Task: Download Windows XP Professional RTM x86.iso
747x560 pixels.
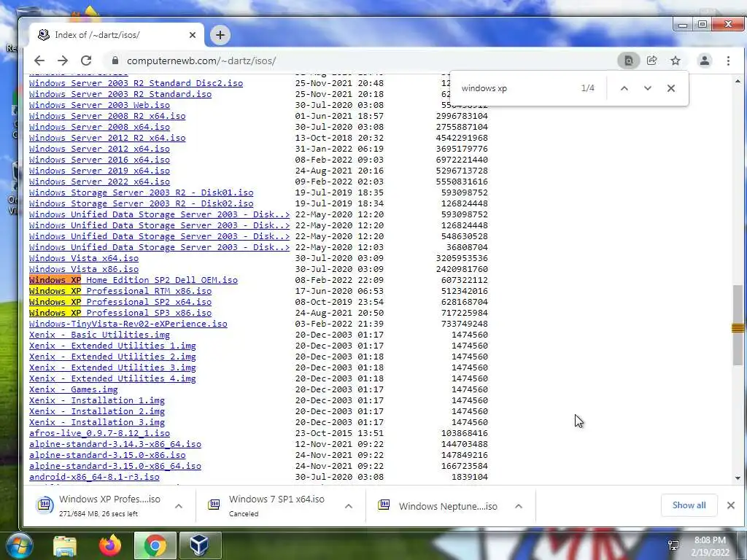Action: pos(120,291)
